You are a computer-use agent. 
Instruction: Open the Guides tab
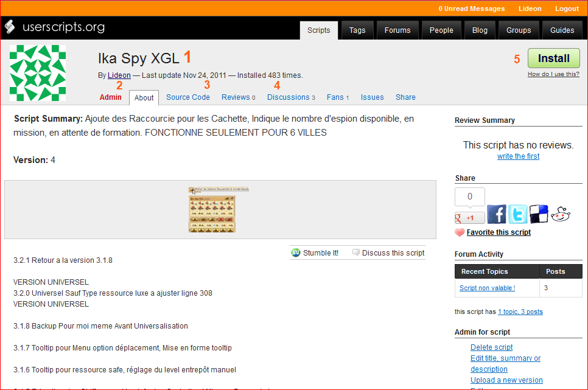click(562, 30)
